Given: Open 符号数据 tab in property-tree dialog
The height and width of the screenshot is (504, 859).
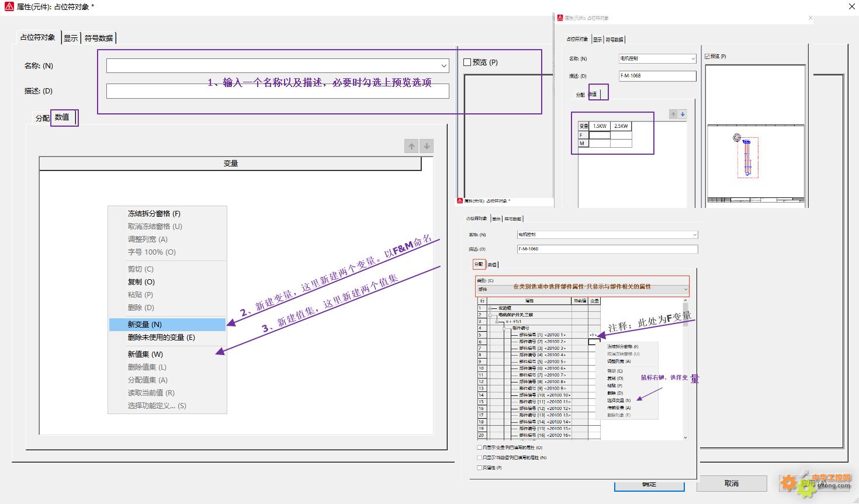Looking at the screenshot, I should point(513,219).
